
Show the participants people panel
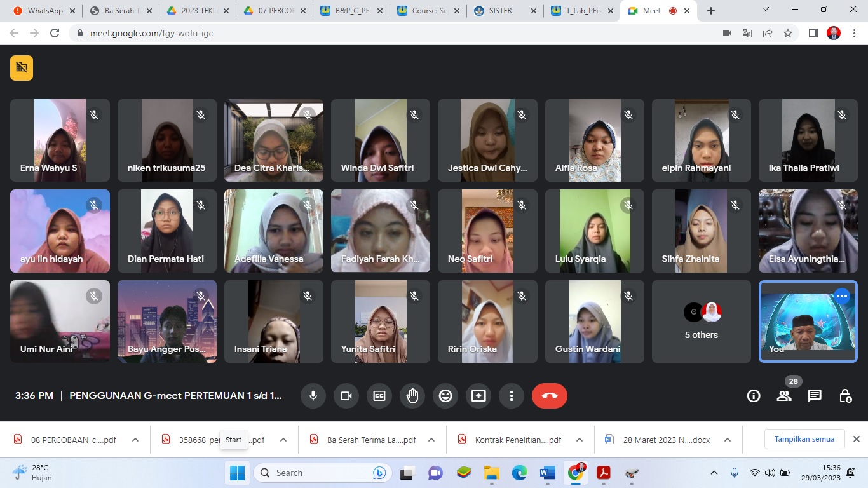coord(784,396)
